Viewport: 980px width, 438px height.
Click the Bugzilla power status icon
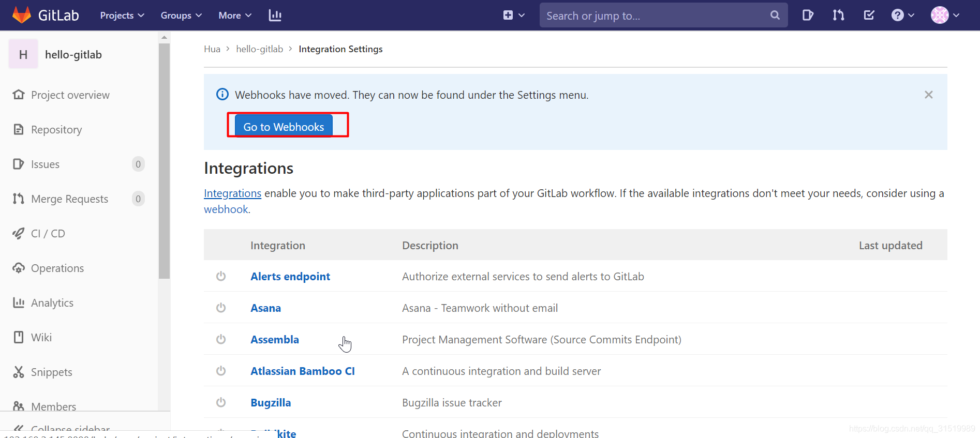[x=221, y=402]
